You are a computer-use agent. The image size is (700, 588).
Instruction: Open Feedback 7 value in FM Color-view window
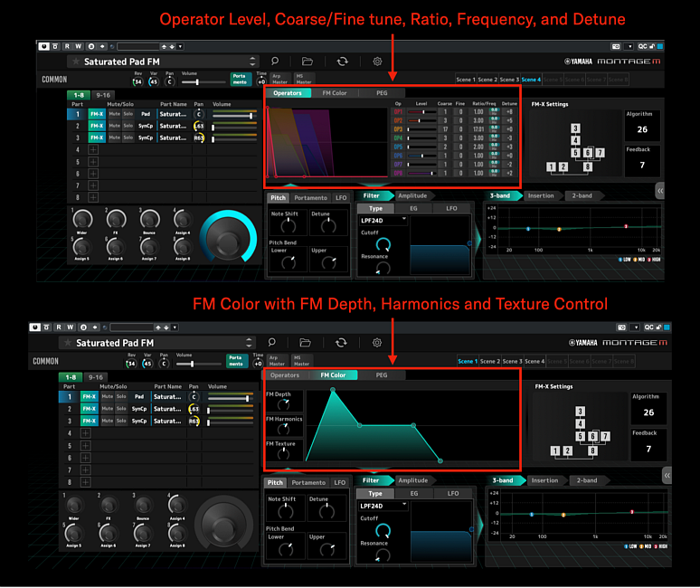(x=648, y=449)
